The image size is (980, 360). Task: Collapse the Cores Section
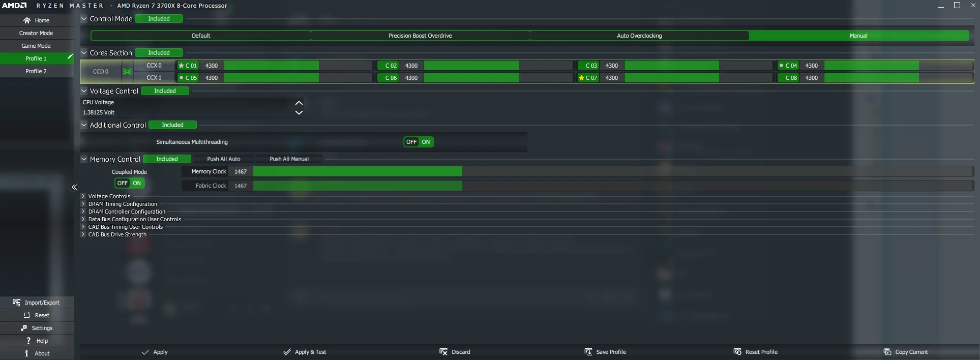84,52
